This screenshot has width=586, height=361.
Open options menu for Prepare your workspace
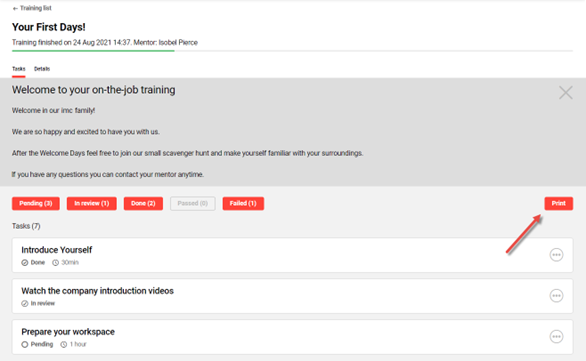[x=556, y=336]
